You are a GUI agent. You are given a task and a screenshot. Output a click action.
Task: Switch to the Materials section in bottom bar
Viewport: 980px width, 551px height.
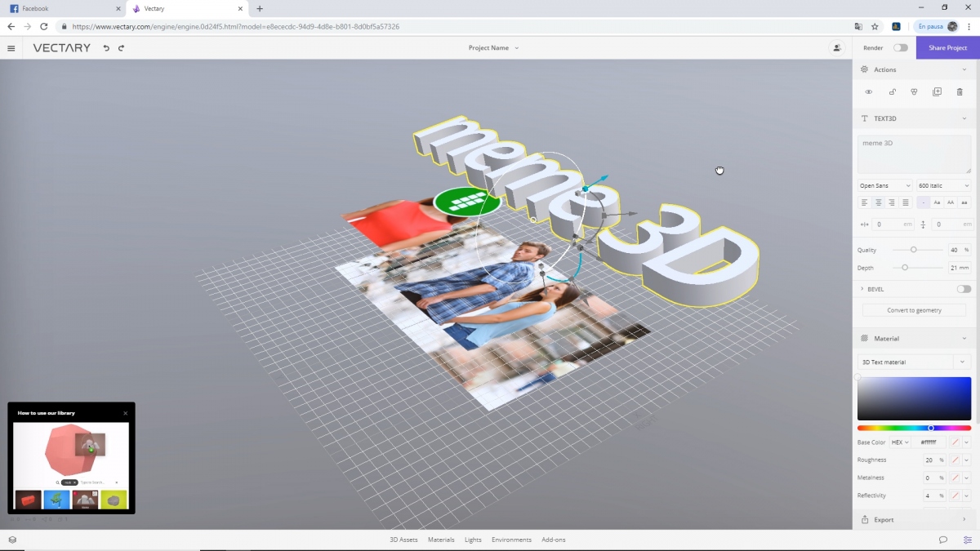tap(441, 540)
